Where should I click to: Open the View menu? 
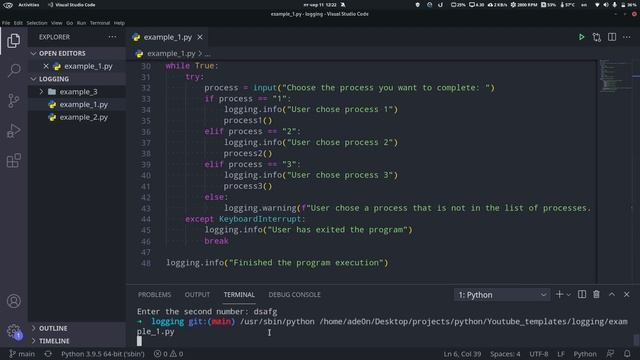click(x=57, y=23)
